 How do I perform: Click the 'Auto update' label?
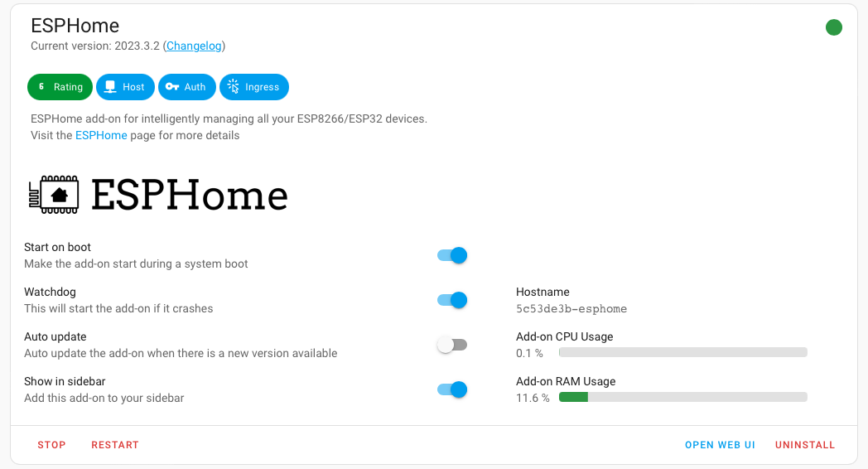tap(55, 336)
